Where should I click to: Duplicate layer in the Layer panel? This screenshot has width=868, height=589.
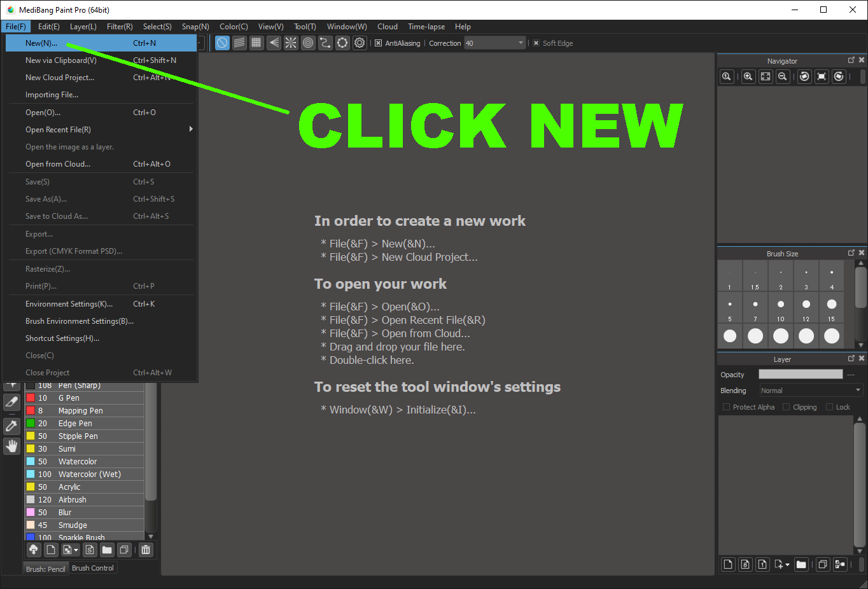(x=823, y=564)
